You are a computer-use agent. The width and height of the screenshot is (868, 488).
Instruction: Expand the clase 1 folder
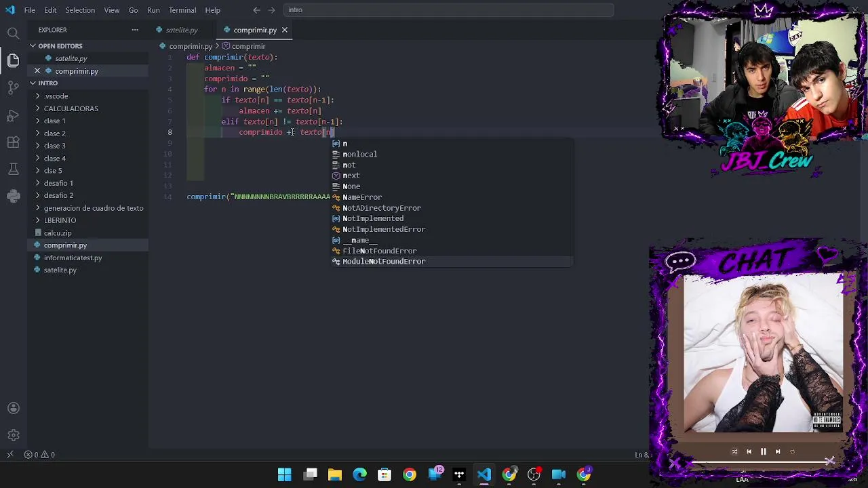point(88,121)
